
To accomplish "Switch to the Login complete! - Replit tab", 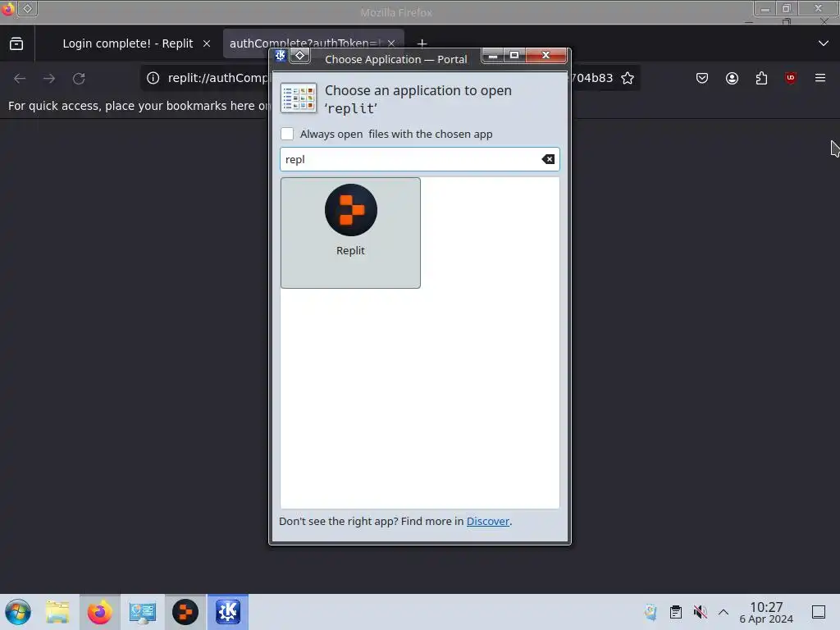I will click(127, 43).
